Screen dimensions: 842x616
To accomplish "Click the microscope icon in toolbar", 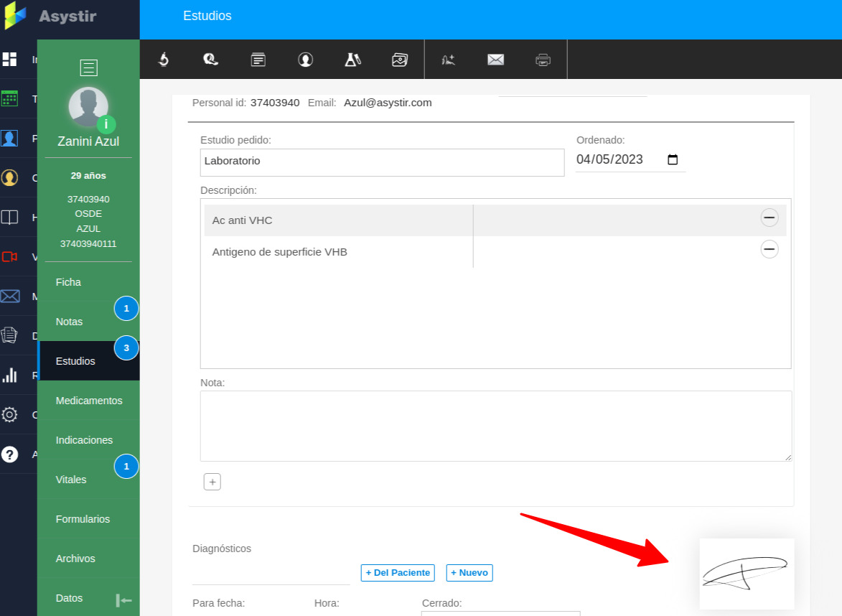I will (164, 60).
